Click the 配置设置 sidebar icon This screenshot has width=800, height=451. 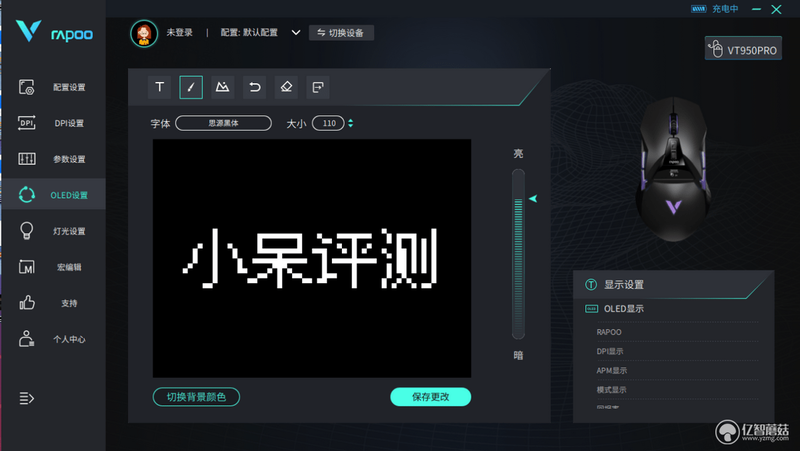(x=27, y=87)
